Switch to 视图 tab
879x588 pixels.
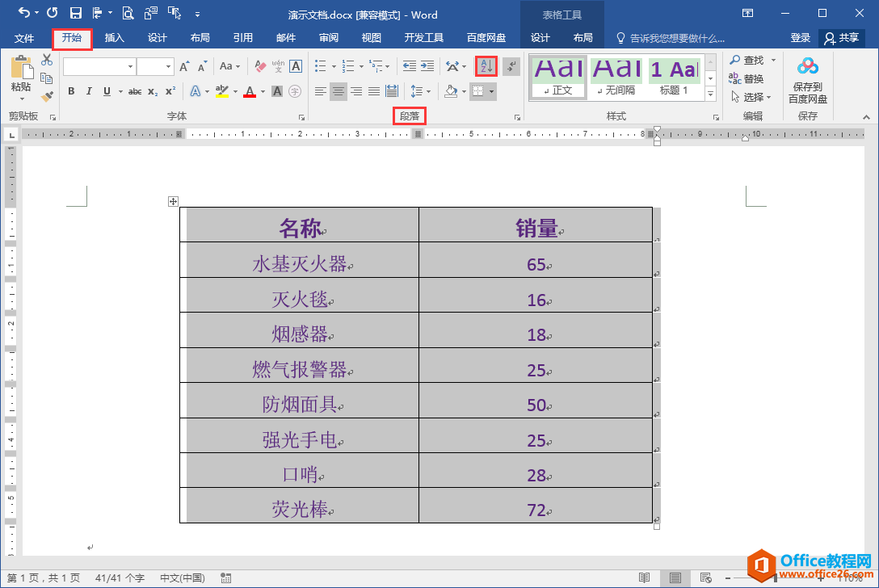(x=371, y=38)
